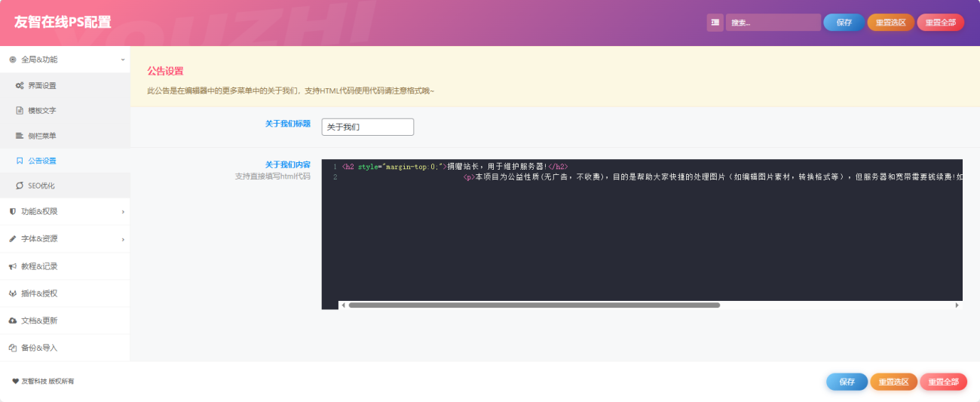Expand the 功能&权限 submenu arrow
The height and width of the screenshot is (402, 980).
click(123, 212)
